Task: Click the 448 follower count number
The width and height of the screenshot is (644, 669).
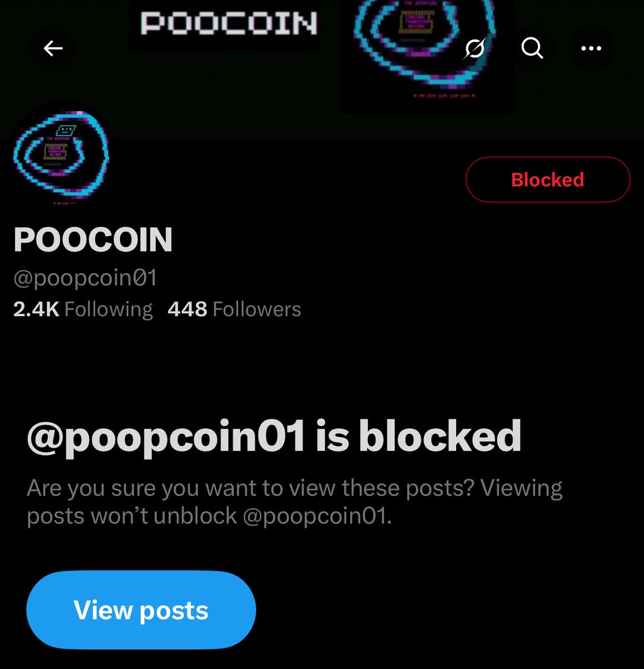Action: pyautogui.click(x=187, y=309)
